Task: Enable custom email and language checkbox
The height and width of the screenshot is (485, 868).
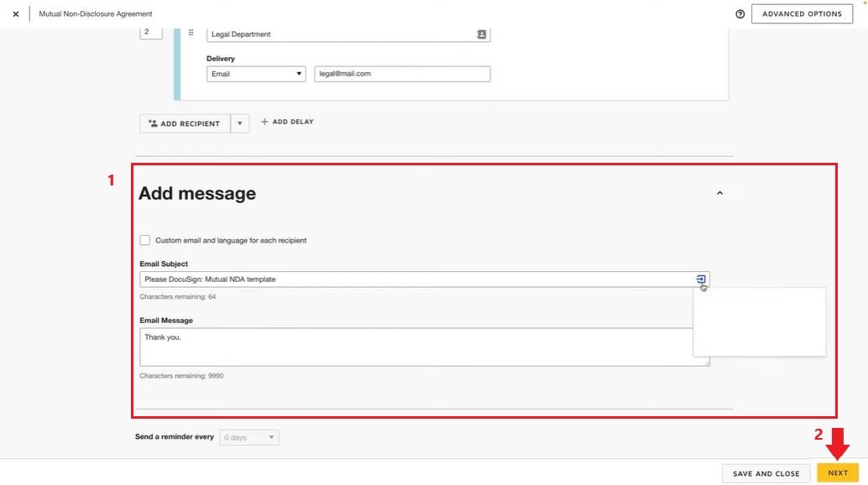Action: point(145,240)
